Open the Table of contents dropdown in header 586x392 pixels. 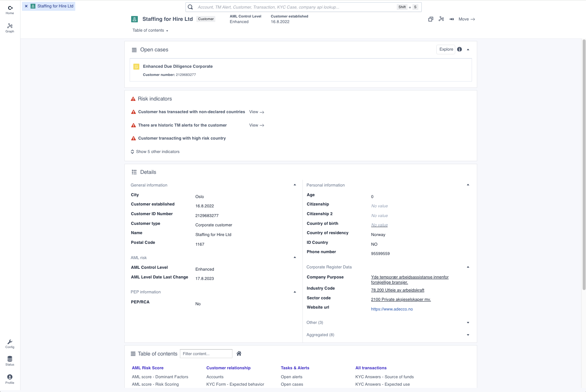151,31
